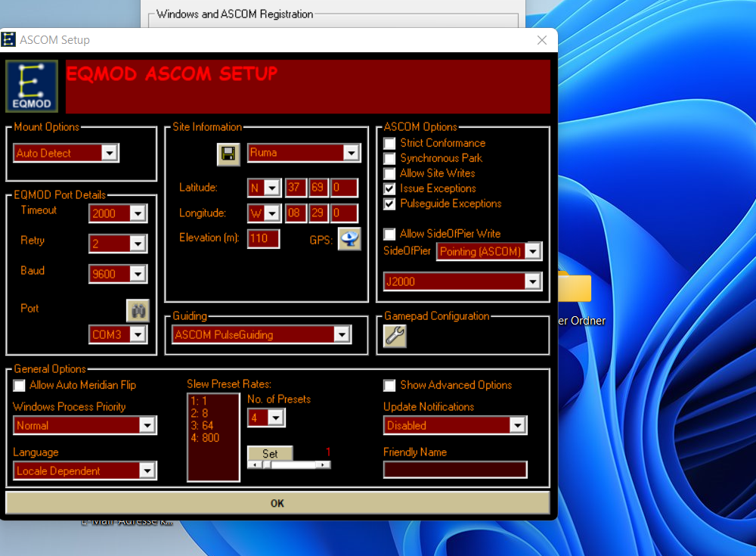
Task: Click the longitude minutes field 29
Action: click(318, 213)
